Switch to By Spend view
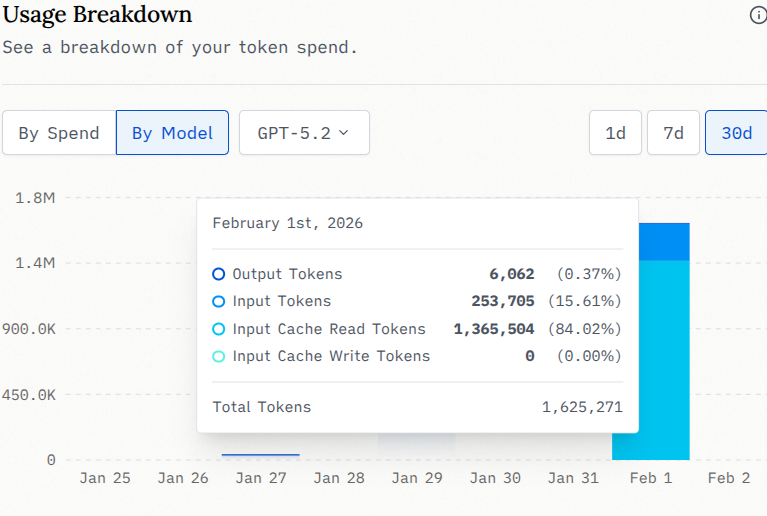Image resolution: width=767 pixels, height=516 pixels. point(59,133)
